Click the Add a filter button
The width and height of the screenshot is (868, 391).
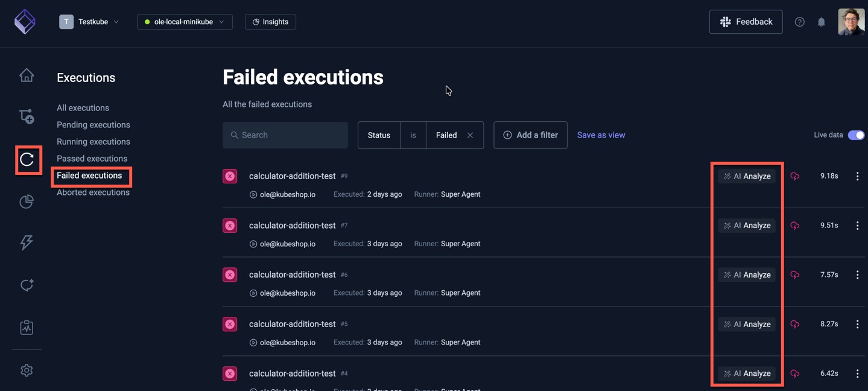[x=530, y=135]
